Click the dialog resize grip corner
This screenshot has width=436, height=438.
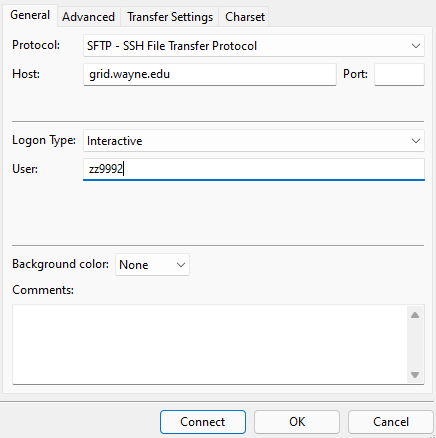[x=433, y=435]
